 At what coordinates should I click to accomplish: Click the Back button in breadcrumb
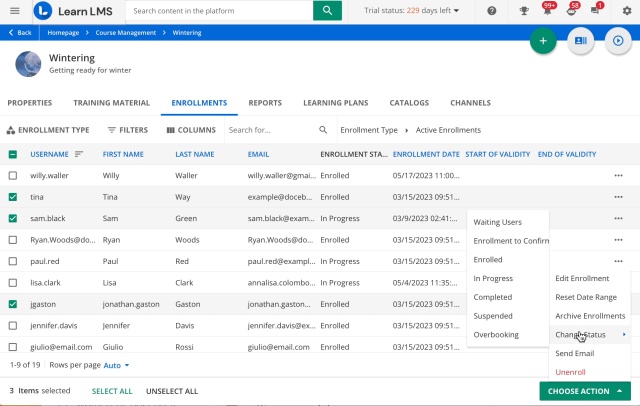pos(19,32)
